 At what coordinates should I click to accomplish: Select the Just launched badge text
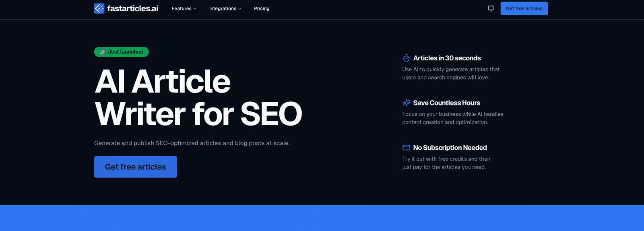coord(126,52)
